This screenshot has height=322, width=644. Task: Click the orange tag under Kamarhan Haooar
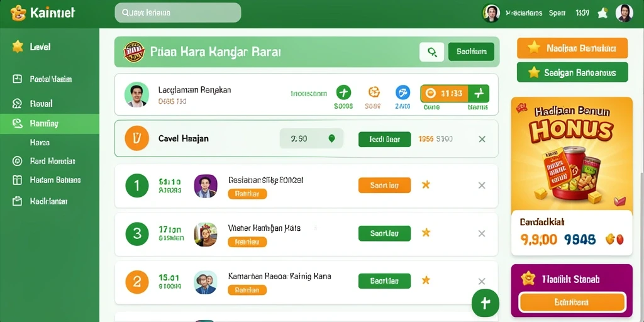tap(247, 290)
